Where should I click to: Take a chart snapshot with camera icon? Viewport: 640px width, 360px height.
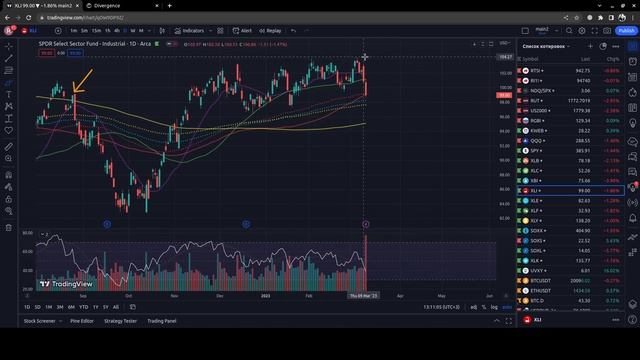click(607, 31)
